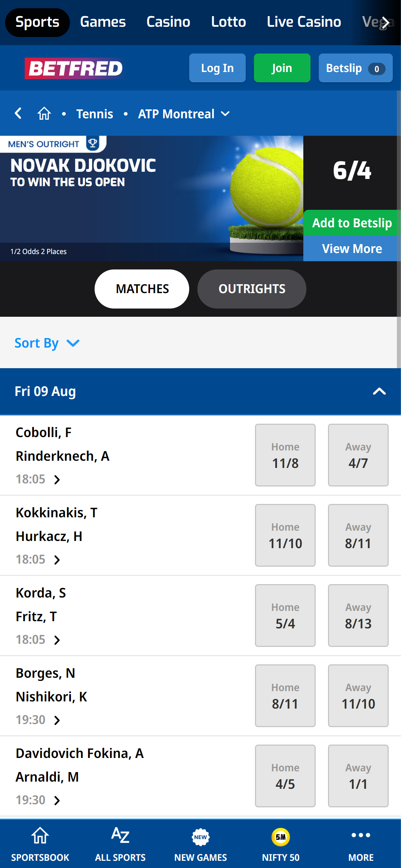This screenshot has width=401, height=868.
Task: Expand the Korda vs Fritz match details
Action: click(57, 639)
